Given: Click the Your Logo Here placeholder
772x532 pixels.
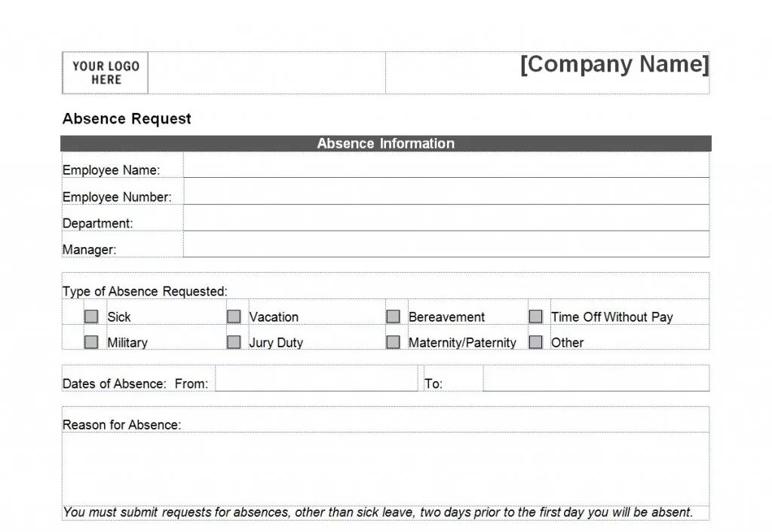Looking at the screenshot, I should tap(106, 73).
